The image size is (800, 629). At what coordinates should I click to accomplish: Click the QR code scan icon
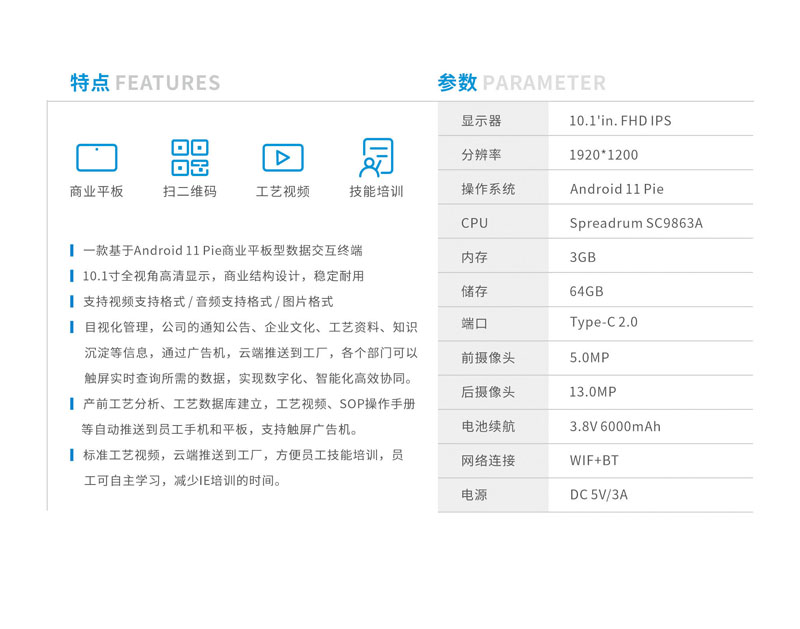coord(190,158)
